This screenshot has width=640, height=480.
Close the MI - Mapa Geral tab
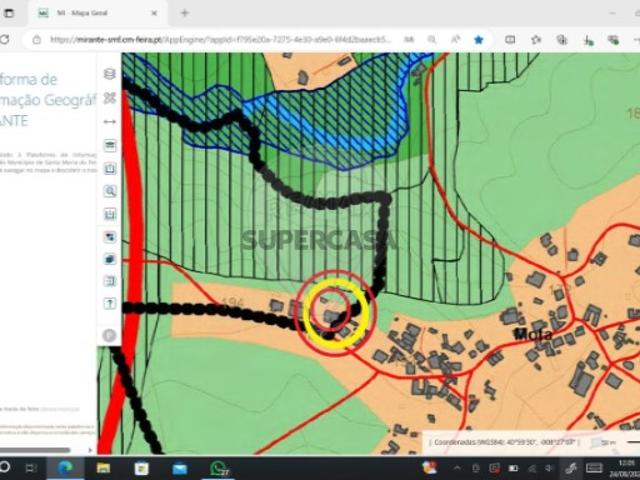(x=155, y=13)
